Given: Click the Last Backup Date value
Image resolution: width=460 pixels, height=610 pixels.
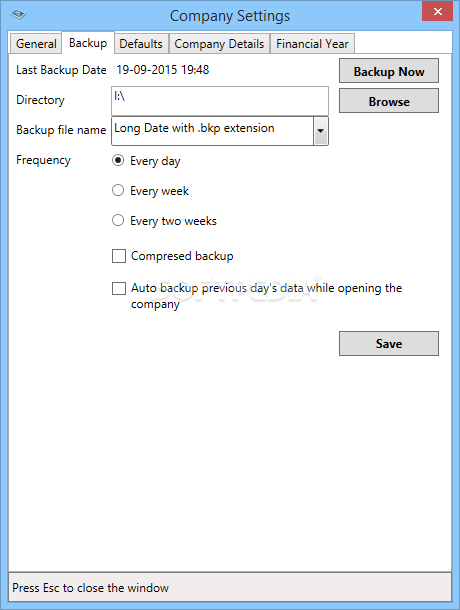Looking at the screenshot, I should point(163,70).
